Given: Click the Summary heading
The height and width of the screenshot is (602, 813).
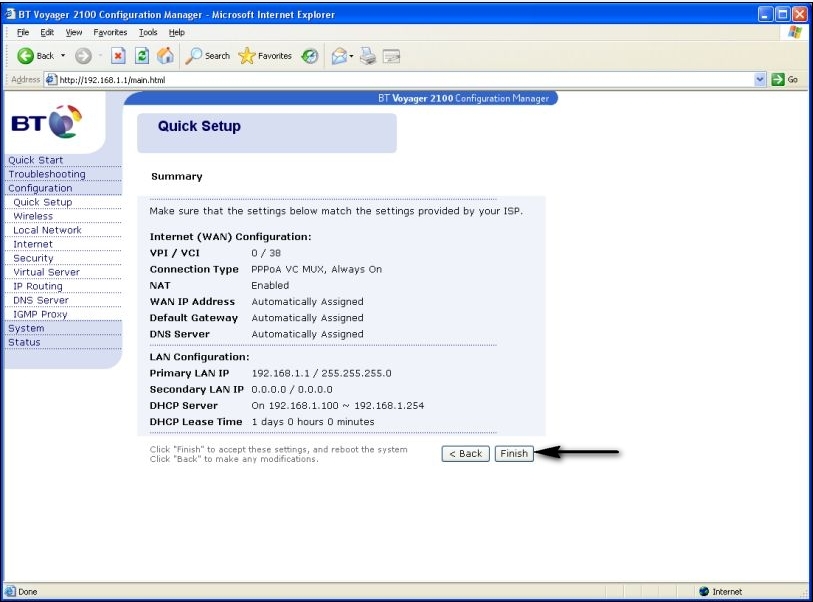Looking at the screenshot, I should tap(177, 176).
